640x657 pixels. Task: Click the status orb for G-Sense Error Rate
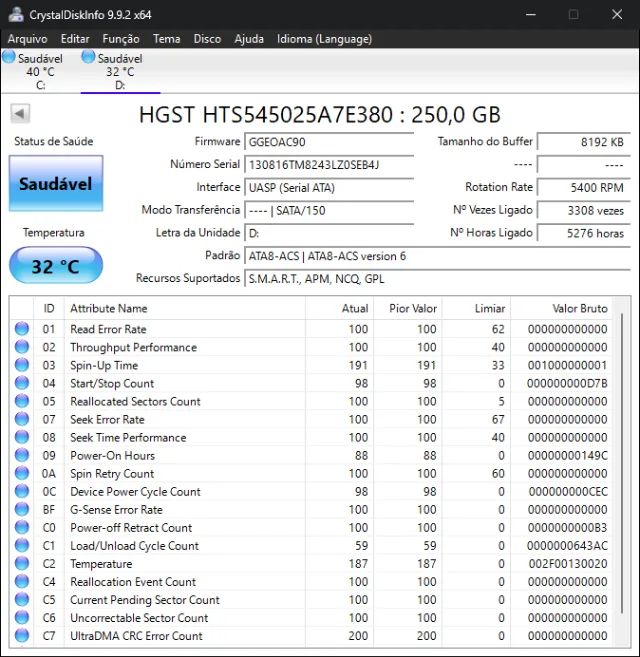point(22,509)
